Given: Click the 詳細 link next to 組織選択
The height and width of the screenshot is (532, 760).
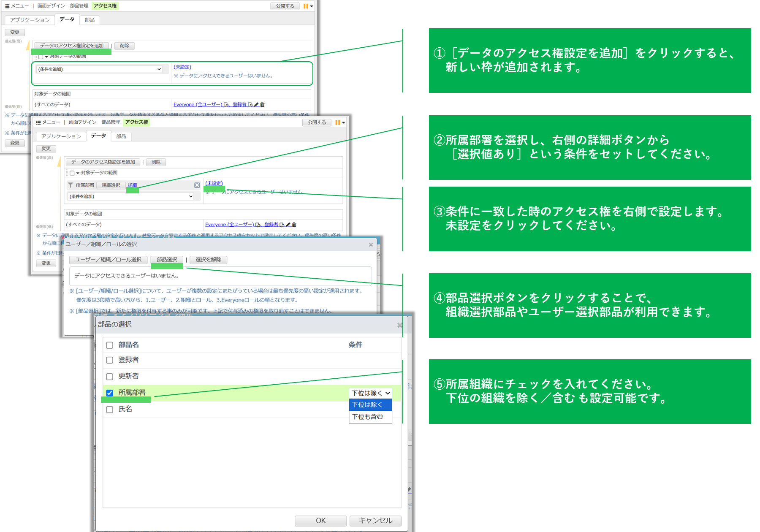Looking at the screenshot, I should coord(132,185).
